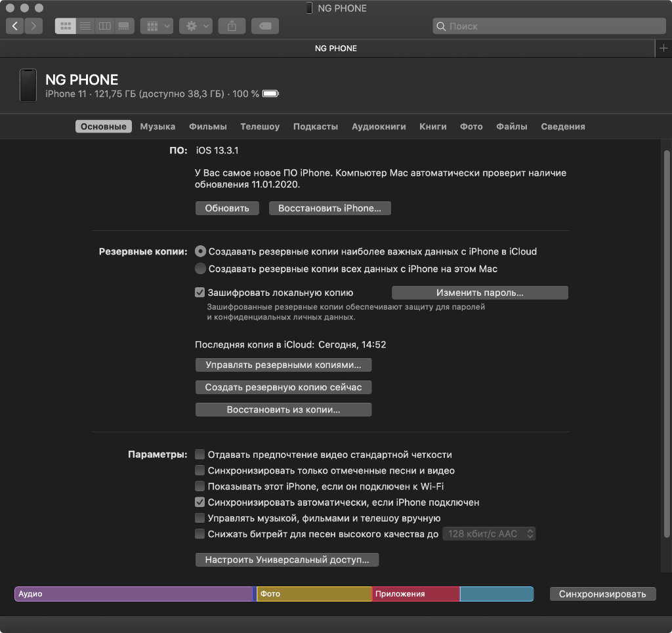This screenshot has height=633, width=672.
Task: Click the Фото storage bar segment
Action: [x=314, y=594]
